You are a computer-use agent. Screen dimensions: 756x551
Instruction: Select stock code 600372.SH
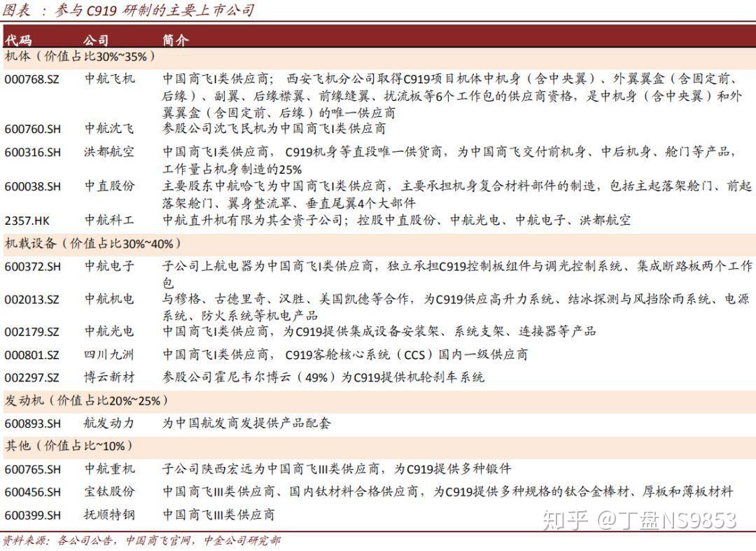point(33,266)
